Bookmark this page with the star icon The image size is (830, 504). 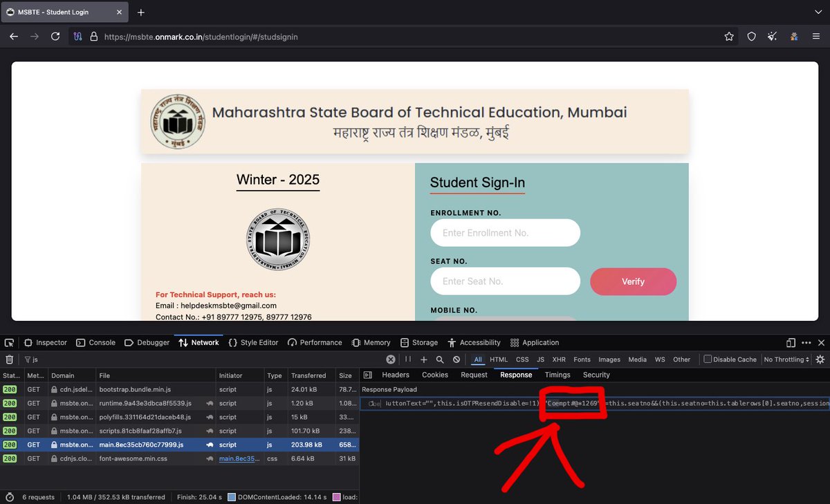(729, 37)
